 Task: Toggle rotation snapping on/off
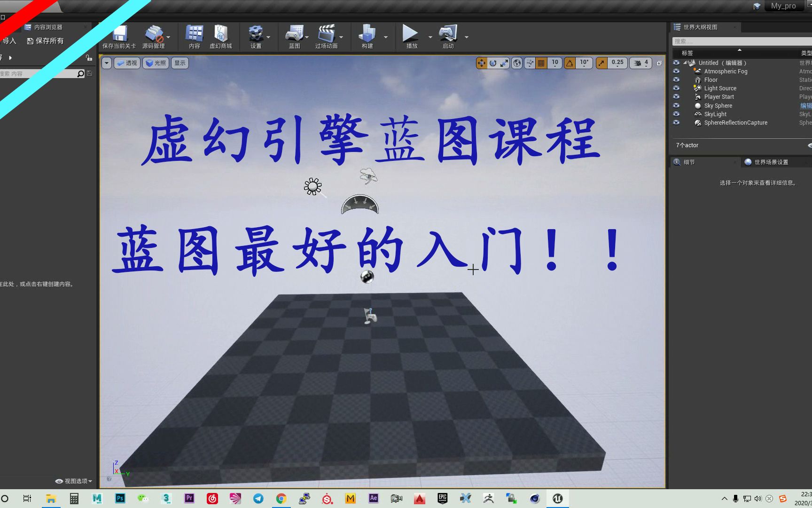point(570,63)
